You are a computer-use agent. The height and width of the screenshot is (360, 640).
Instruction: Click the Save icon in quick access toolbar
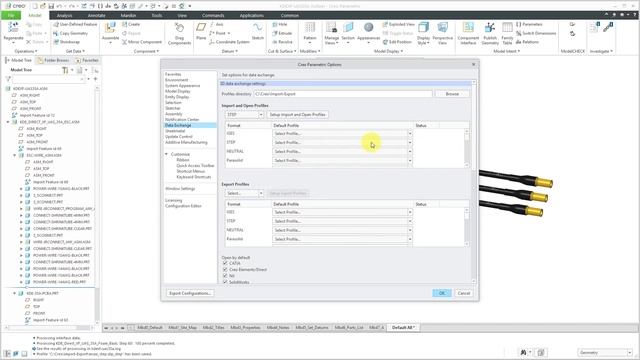pyautogui.click(x=51, y=6)
